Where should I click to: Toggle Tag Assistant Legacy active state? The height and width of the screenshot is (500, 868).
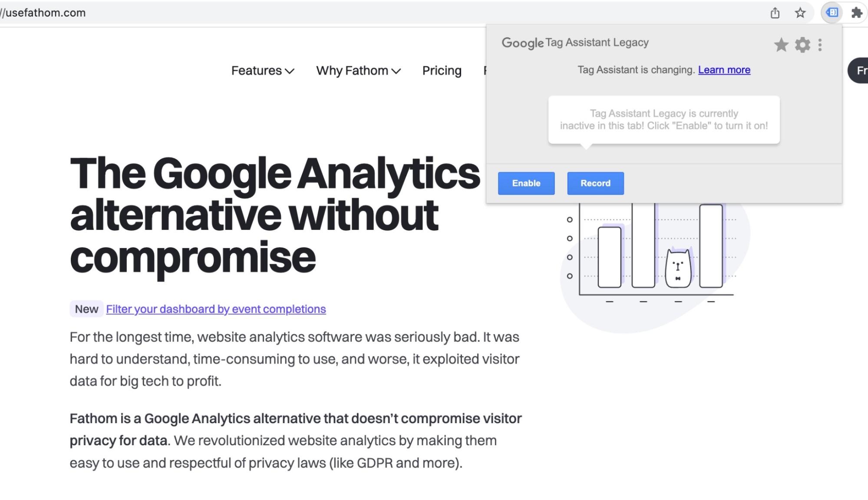click(526, 183)
